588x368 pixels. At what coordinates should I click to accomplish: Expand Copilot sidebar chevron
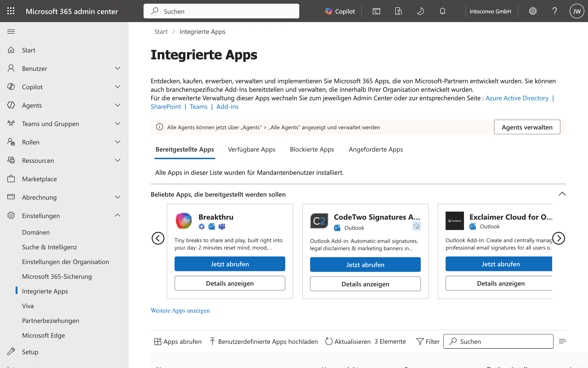118,87
